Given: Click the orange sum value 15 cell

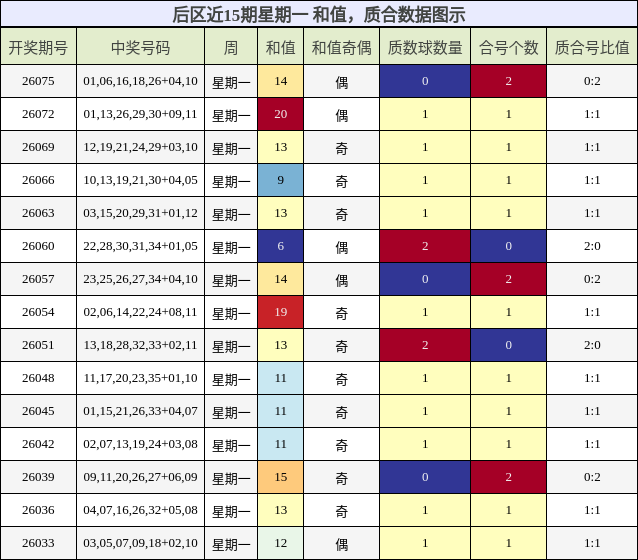Looking at the screenshot, I should tap(280, 477).
